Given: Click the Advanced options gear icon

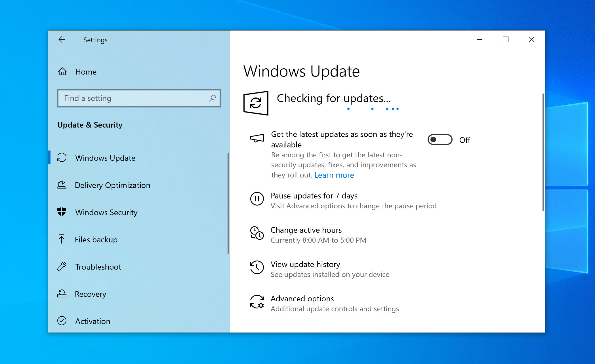Looking at the screenshot, I should tap(257, 302).
